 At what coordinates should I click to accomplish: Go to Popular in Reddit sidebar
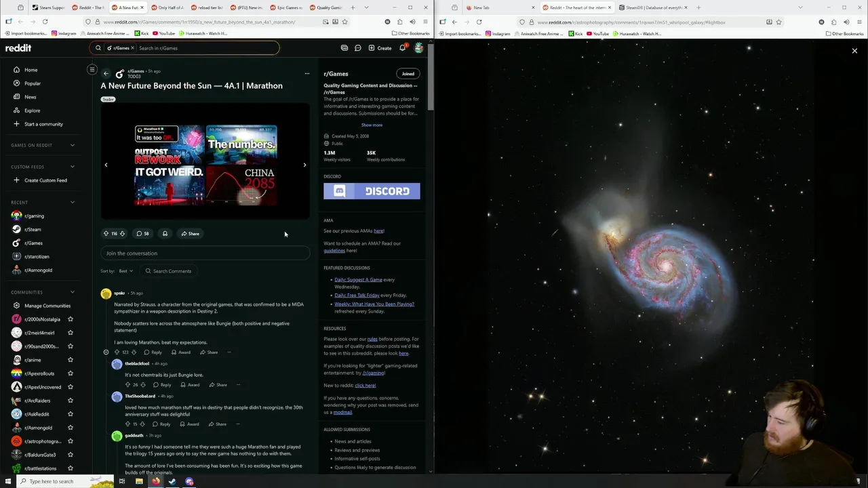33,83
